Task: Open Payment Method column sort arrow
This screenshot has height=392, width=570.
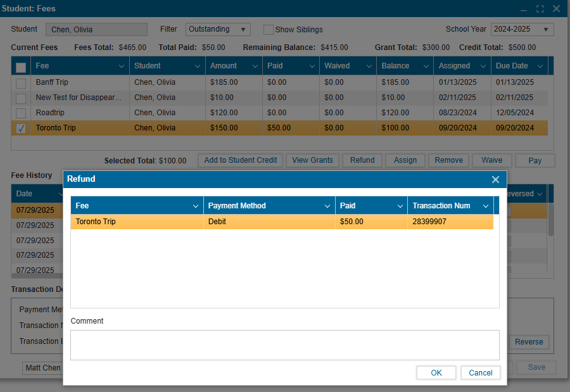Action: click(327, 206)
